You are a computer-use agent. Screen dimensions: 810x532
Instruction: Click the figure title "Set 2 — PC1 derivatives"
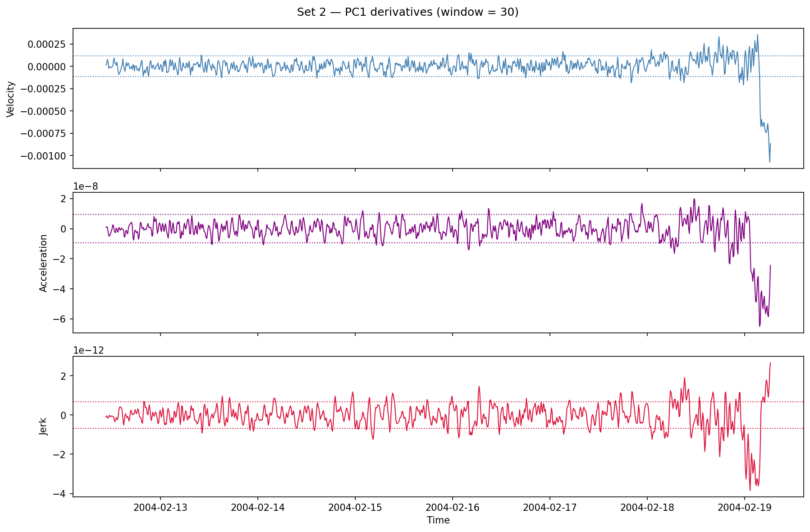pyautogui.click(x=407, y=12)
